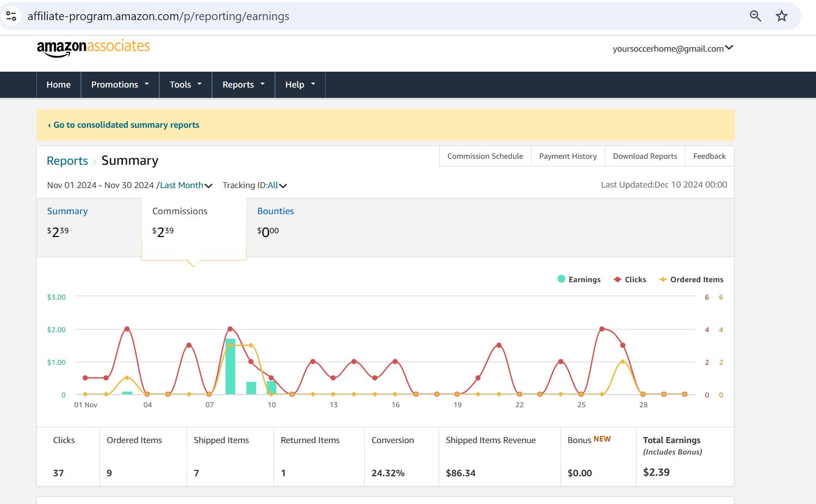816x504 pixels.
Task: Click the Shipped Items value 7
Action: 196,473
